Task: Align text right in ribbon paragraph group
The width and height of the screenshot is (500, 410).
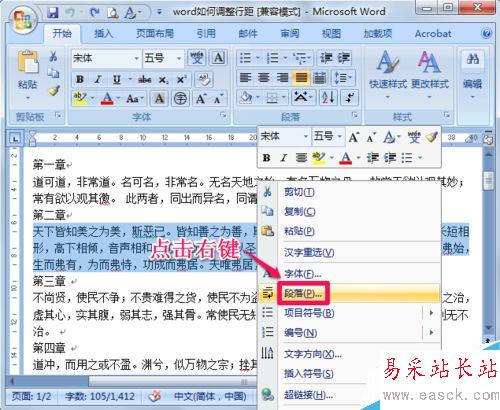Action: tap(282, 78)
